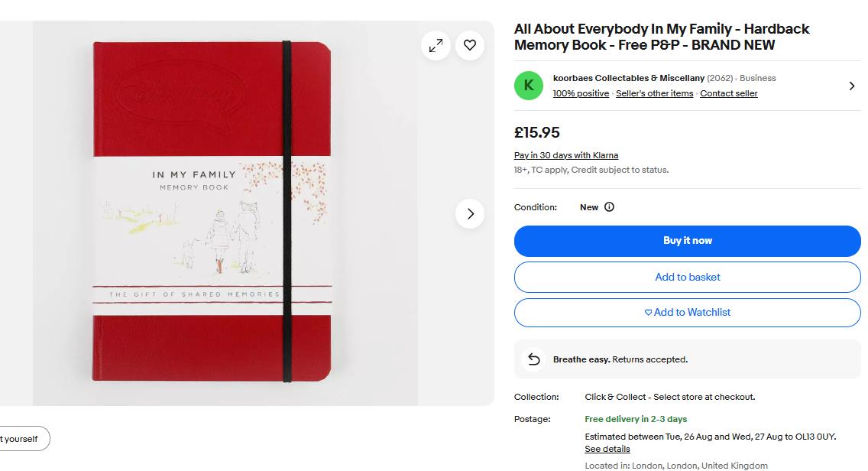Open the koorbaes Collectables & Miscellany seller name
Viewport: 868px width, 471px height.
click(628, 78)
